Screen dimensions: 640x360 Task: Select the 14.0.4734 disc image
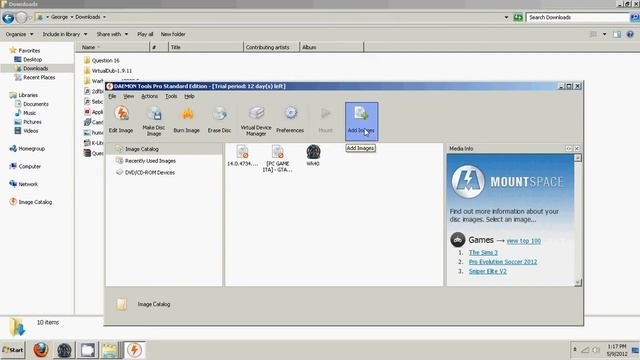tap(242, 156)
